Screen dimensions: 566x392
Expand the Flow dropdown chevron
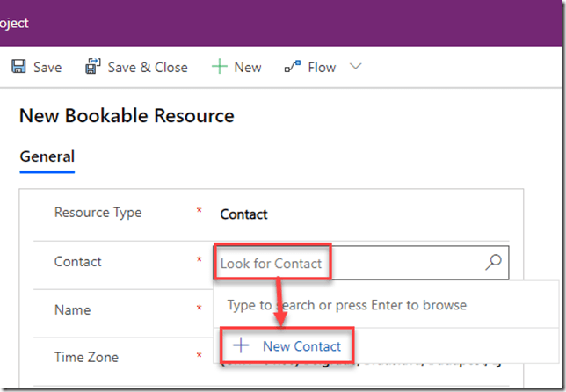(355, 67)
